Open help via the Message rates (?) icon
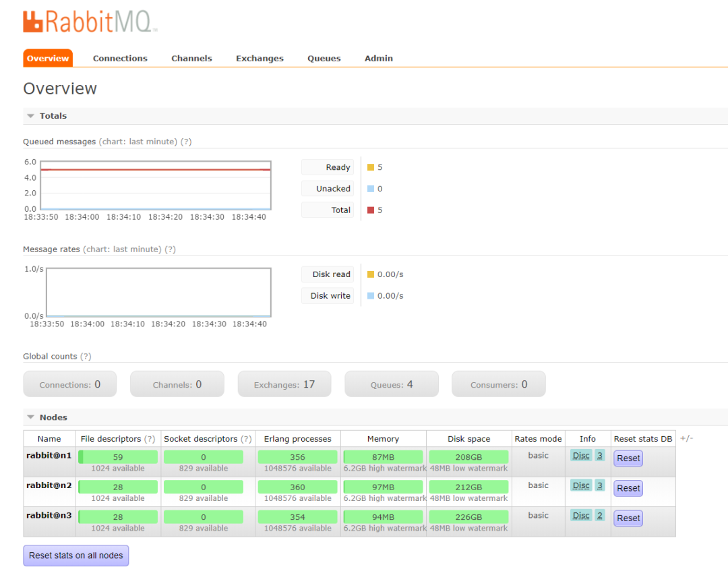 [169, 249]
